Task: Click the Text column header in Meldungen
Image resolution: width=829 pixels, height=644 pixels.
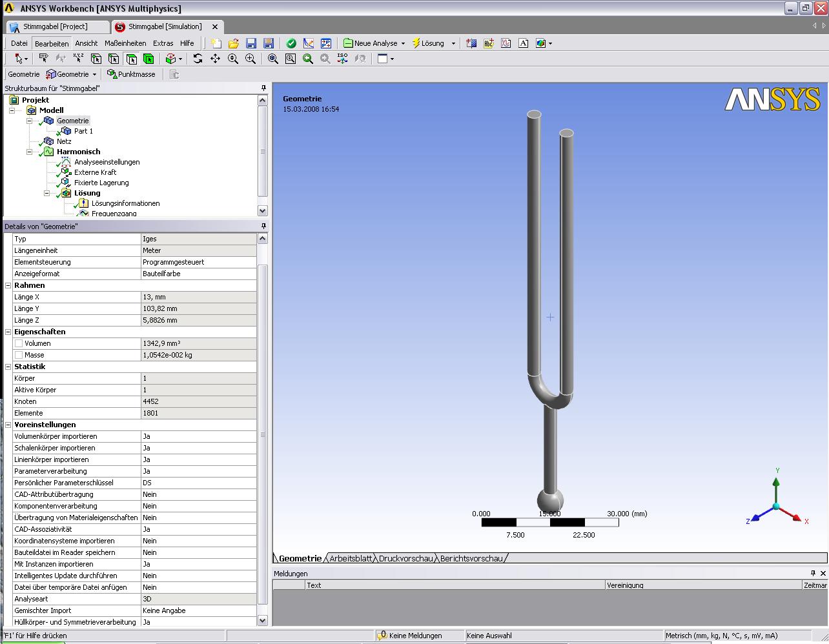Action: [x=455, y=585]
